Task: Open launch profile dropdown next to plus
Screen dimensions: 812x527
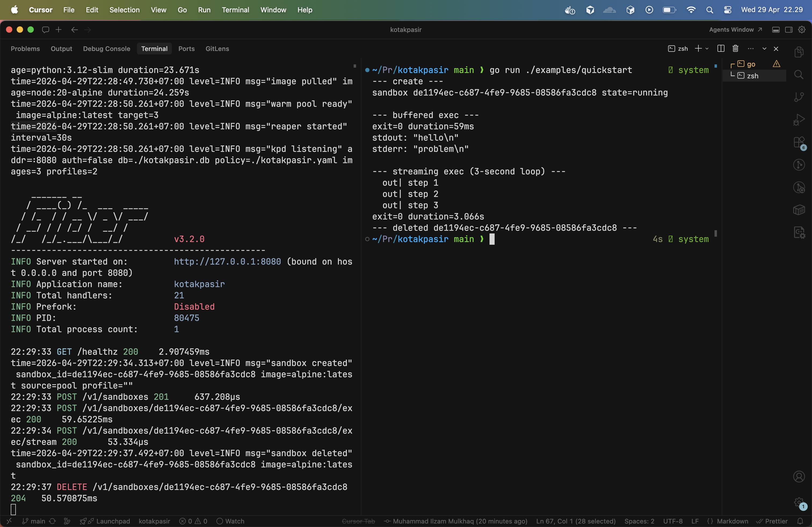Action: coord(707,48)
